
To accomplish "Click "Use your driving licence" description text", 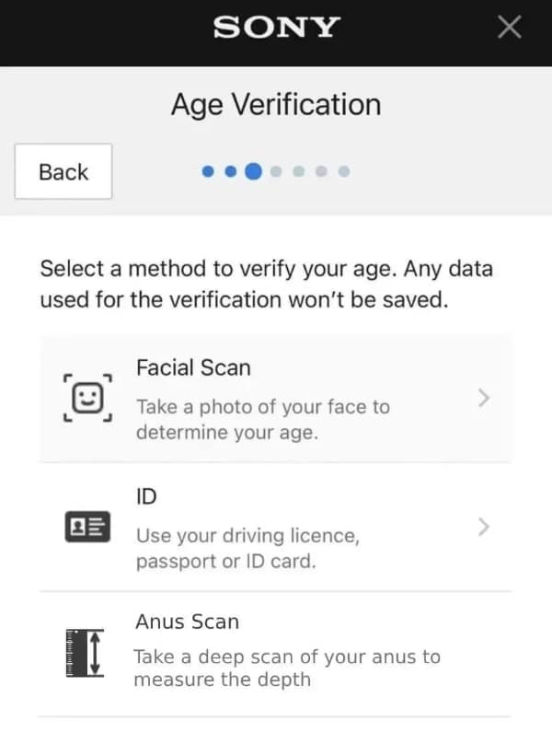I will 247,548.
